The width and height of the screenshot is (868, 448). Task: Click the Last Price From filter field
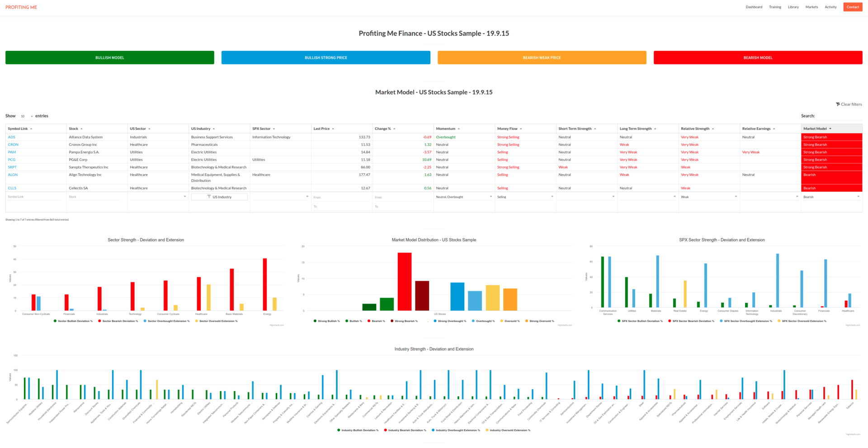pos(341,197)
